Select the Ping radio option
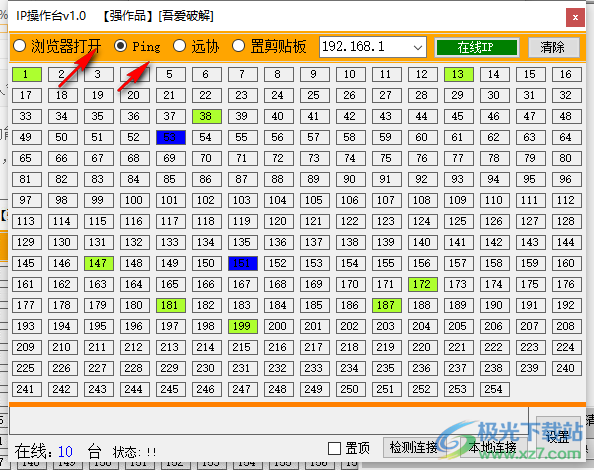The width and height of the screenshot is (594, 470). 137,47
